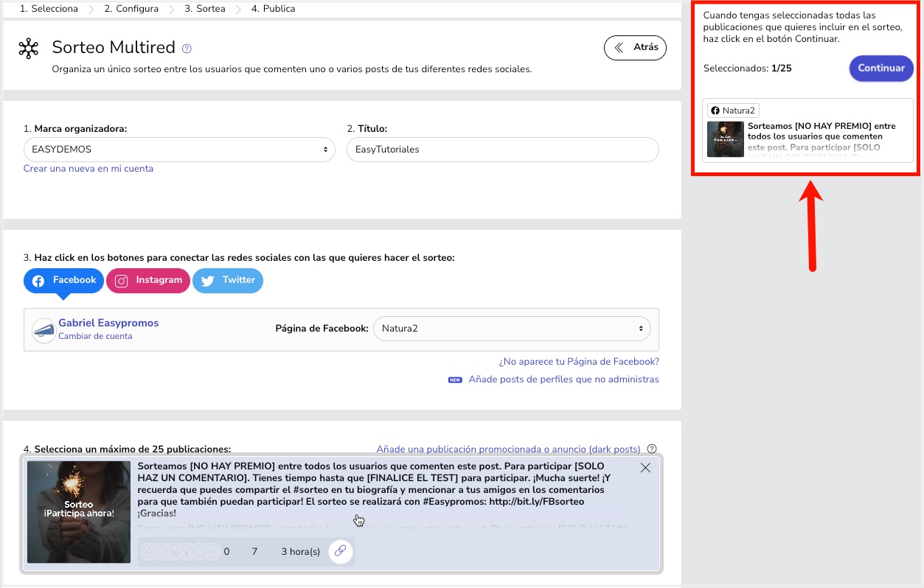Image resolution: width=924 pixels, height=588 pixels.
Task: Click the Seleccionados: 1/25 counter
Action: coord(747,69)
